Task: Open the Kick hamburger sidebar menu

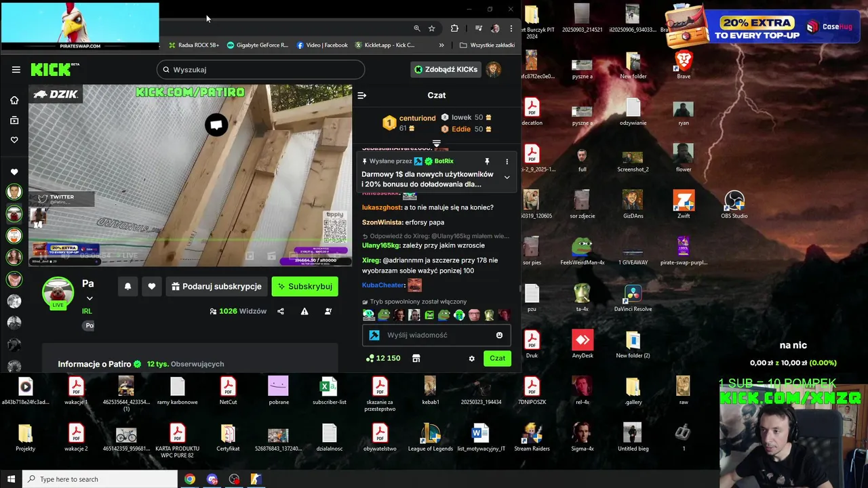Action: point(16,69)
